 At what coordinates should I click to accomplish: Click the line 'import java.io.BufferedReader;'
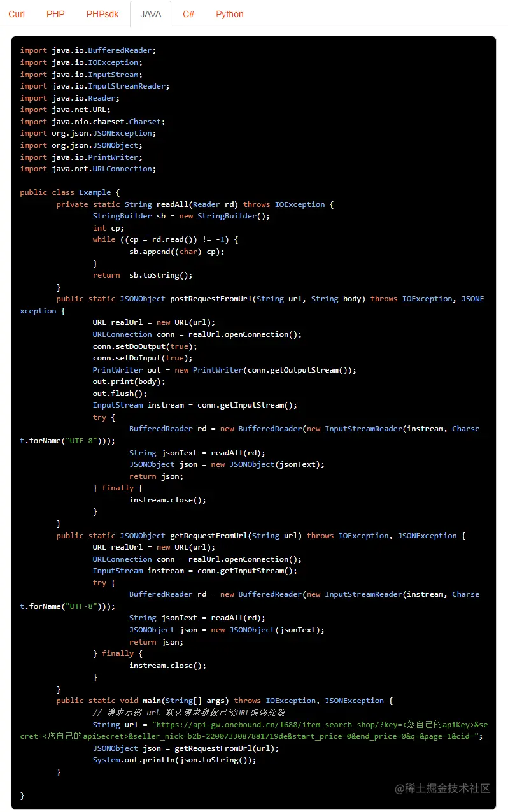tap(88, 50)
